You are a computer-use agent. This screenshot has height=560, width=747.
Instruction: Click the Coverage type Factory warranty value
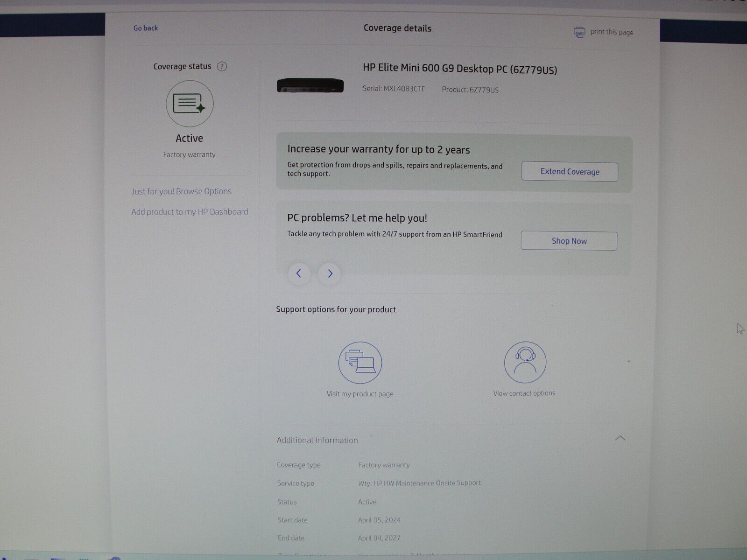[x=384, y=465]
